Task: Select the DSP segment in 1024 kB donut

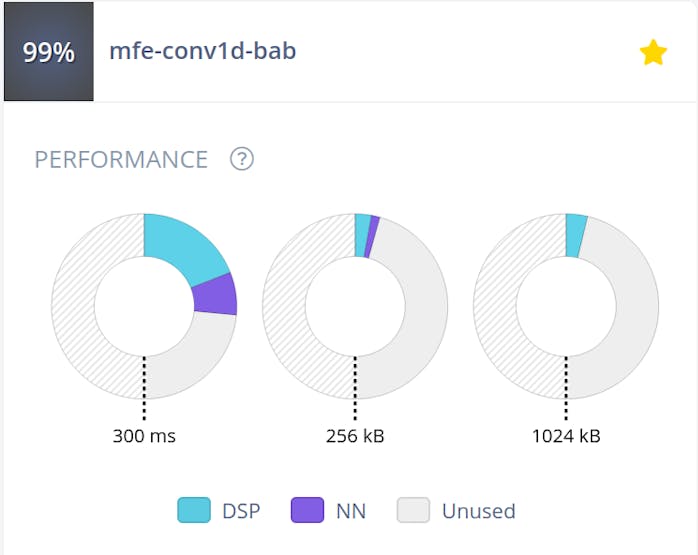Action: 575,234
